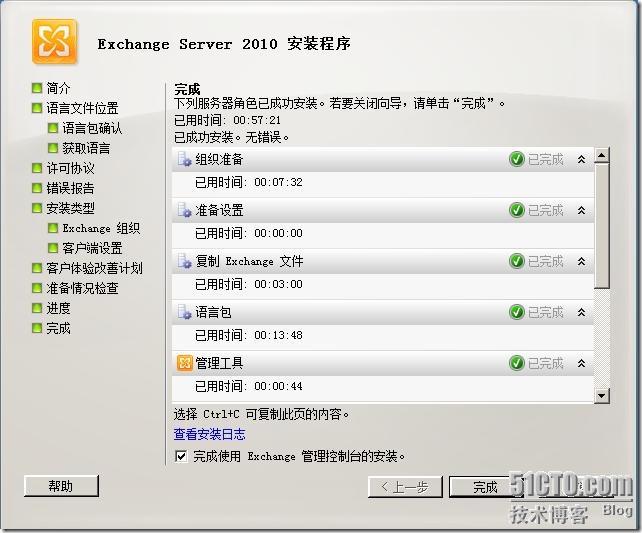642x533 pixels.
Task: Click the Exchange Server logo icon
Action: point(54,42)
